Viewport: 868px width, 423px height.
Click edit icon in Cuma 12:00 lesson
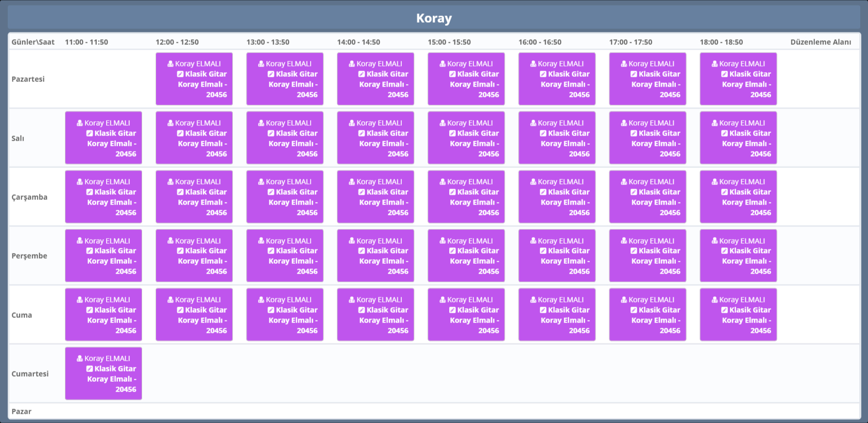pos(180,310)
